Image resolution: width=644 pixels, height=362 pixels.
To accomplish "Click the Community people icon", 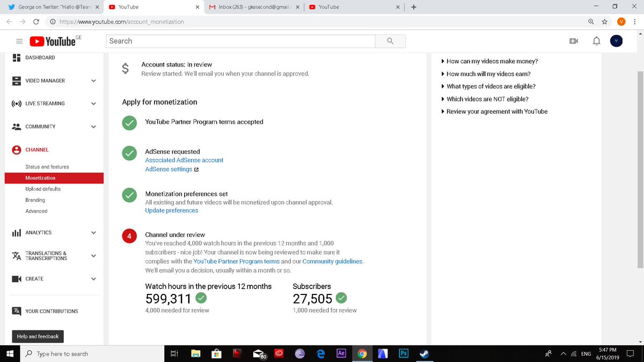I will [16, 127].
